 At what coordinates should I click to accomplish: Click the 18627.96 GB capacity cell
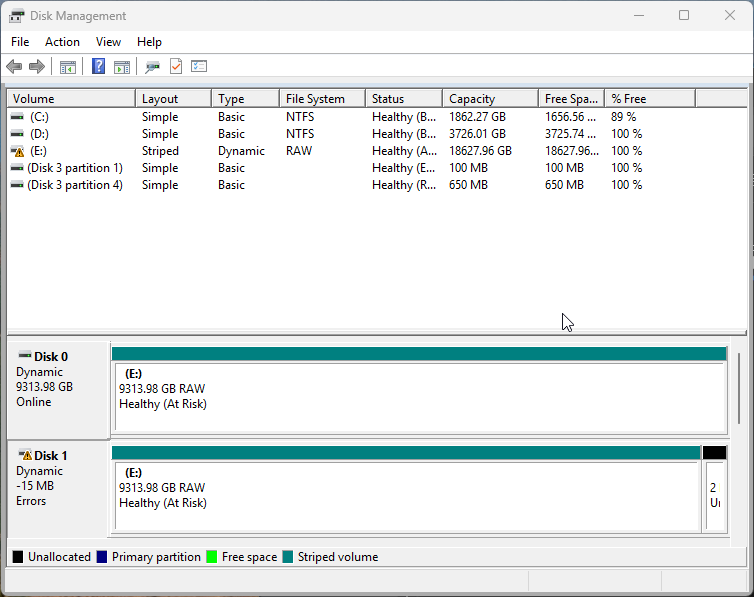tap(480, 151)
